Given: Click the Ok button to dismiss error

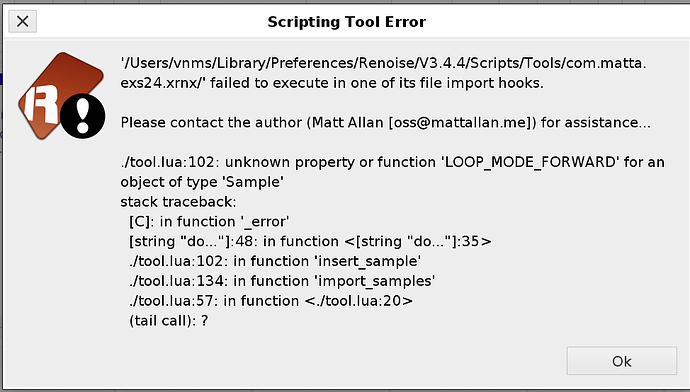Looking at the screenshot, I should click(621, 361).
